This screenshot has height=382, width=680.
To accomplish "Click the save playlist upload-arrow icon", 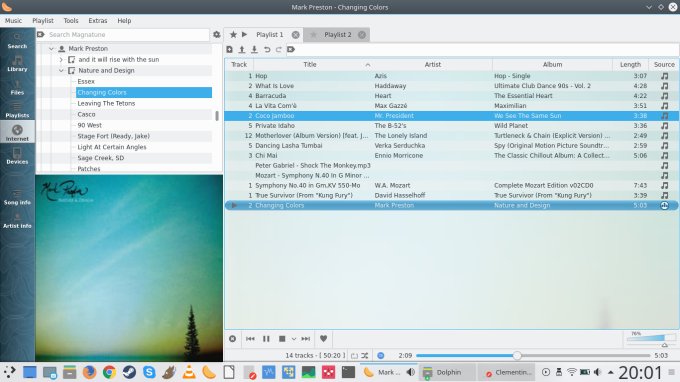I will (x=242, y=49).
